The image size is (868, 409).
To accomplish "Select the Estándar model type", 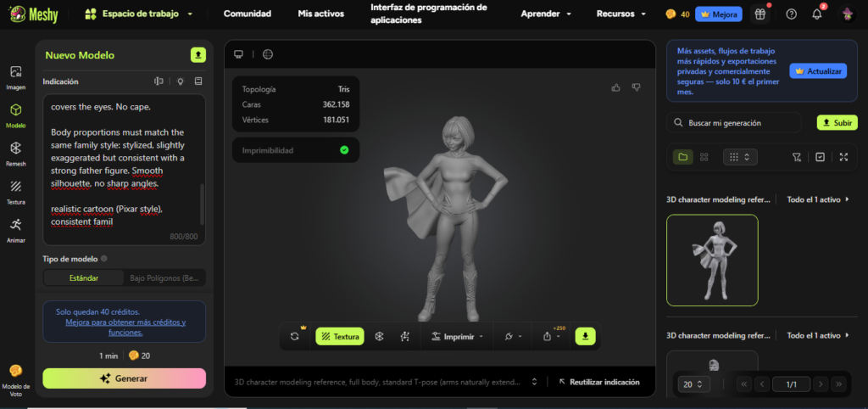I will (x=84, y=277).
